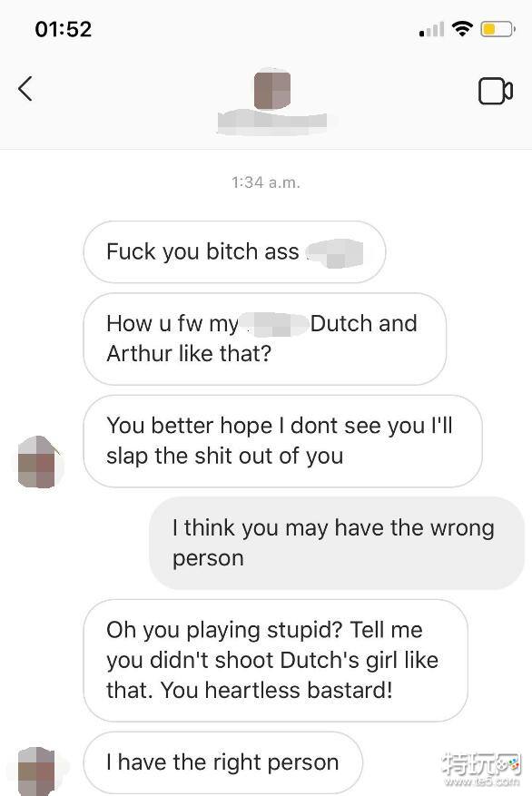Image resolution: width=532 pixels, height=796 pixels.
Task: Tap the battery indicator in status bar
Action: point(498,29)
